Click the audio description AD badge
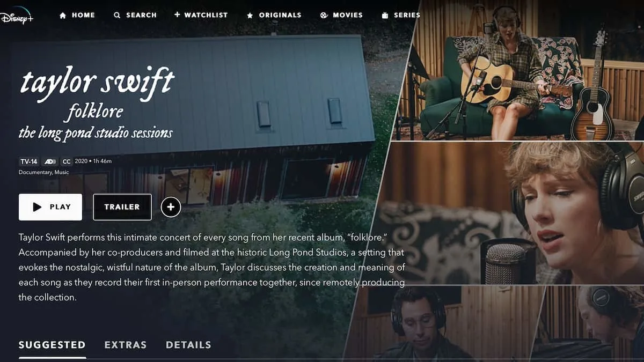The width and height of the screenshot is (644, 362). point(50,161)
